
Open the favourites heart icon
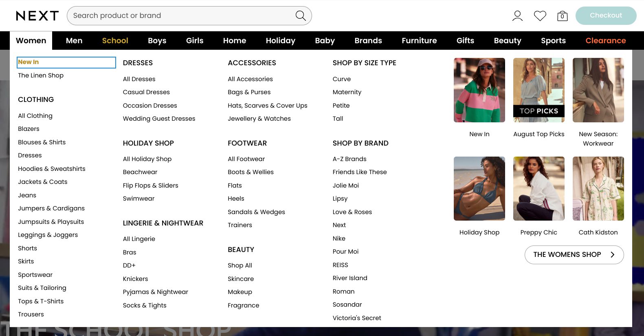[540, 16]
